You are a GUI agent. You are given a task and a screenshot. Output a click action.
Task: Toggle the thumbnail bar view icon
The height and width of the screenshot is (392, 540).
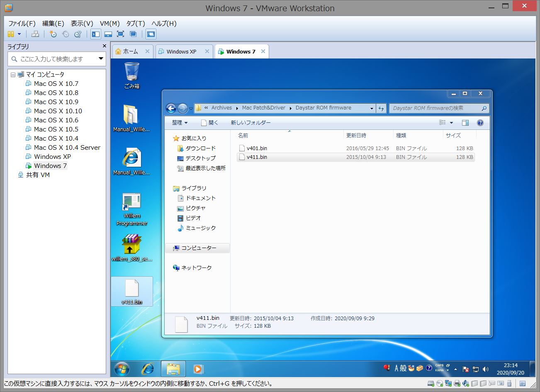[108, 34]
